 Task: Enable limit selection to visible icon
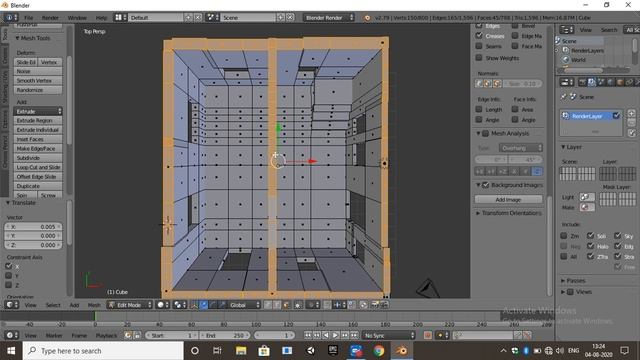click(x=298, y=305)
